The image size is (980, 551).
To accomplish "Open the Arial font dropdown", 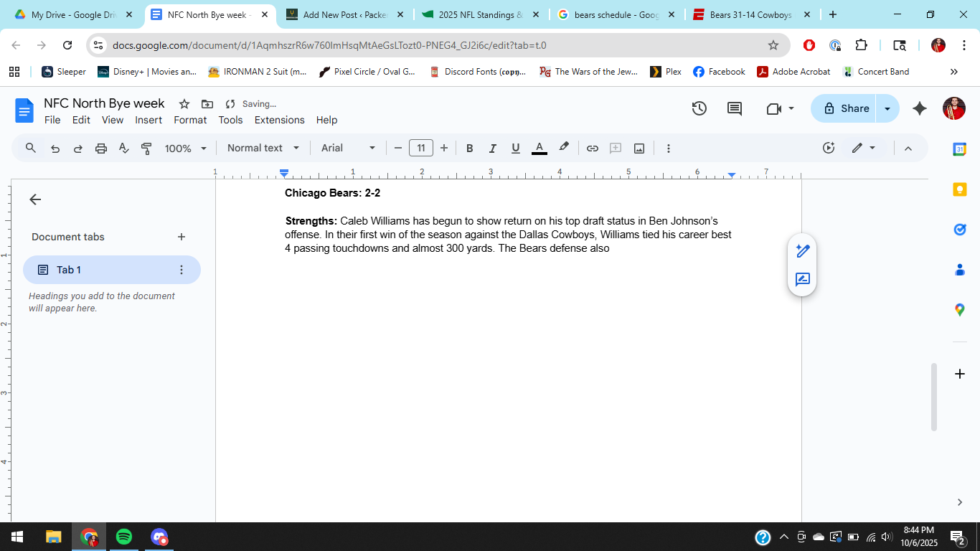I will (x=348, y=149).
